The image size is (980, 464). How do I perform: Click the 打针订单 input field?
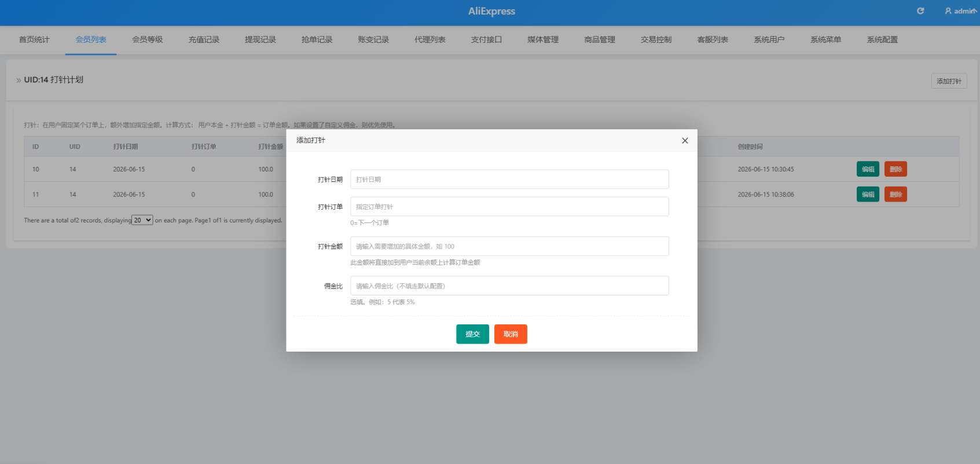pos(509,207)
